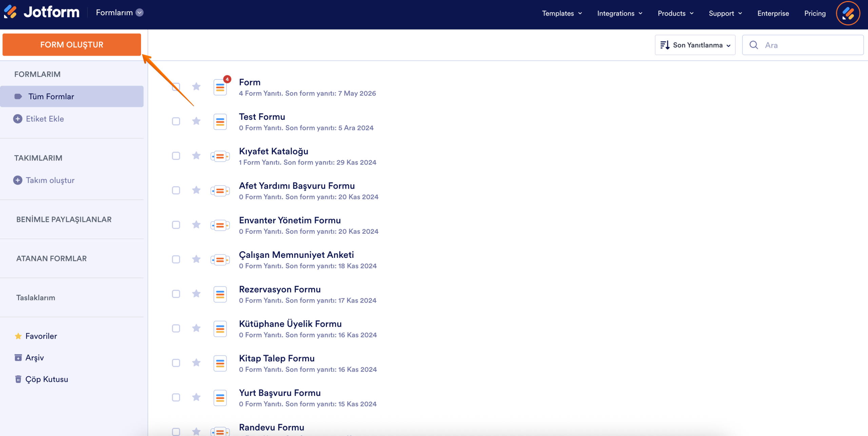Open the Pricing page
The width and height of the screenshot is (868, 436).
815,13
